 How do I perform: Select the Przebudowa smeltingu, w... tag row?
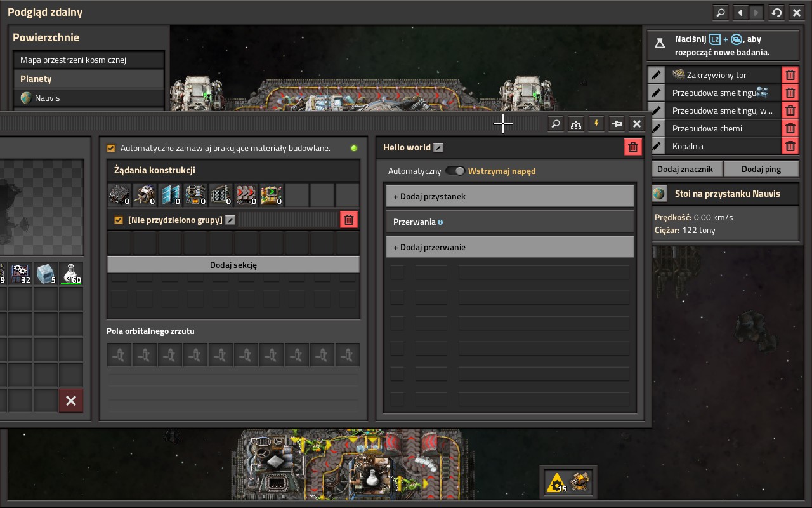point(723,110)
